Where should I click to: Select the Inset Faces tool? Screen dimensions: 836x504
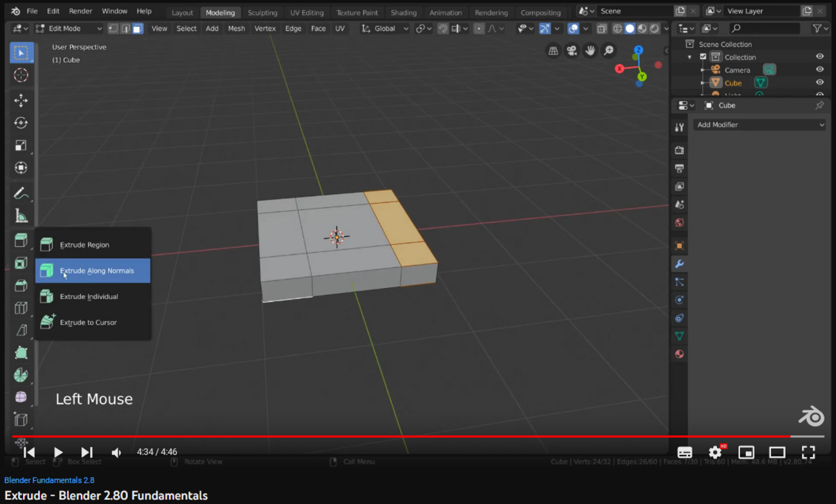(x=21, y=263)
